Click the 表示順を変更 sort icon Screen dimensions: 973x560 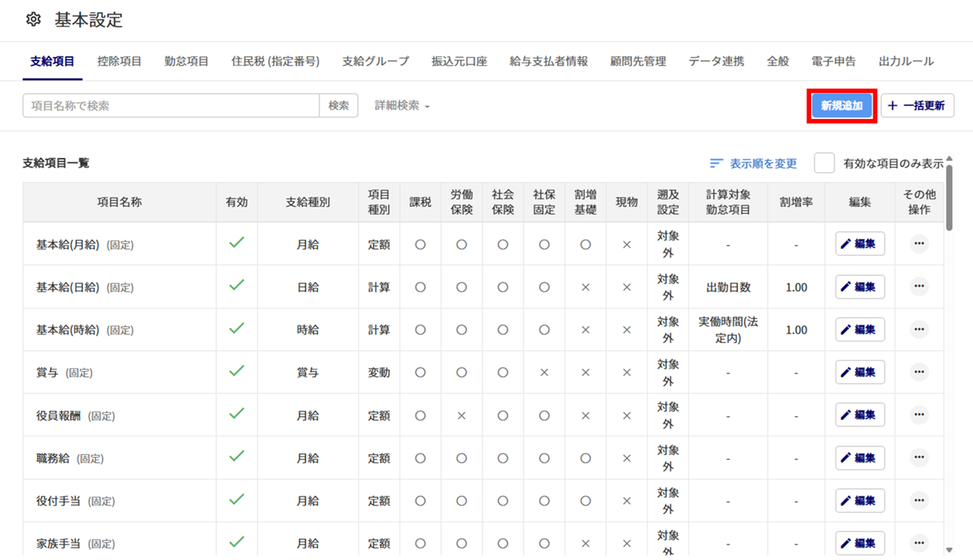tap(716, 163)
